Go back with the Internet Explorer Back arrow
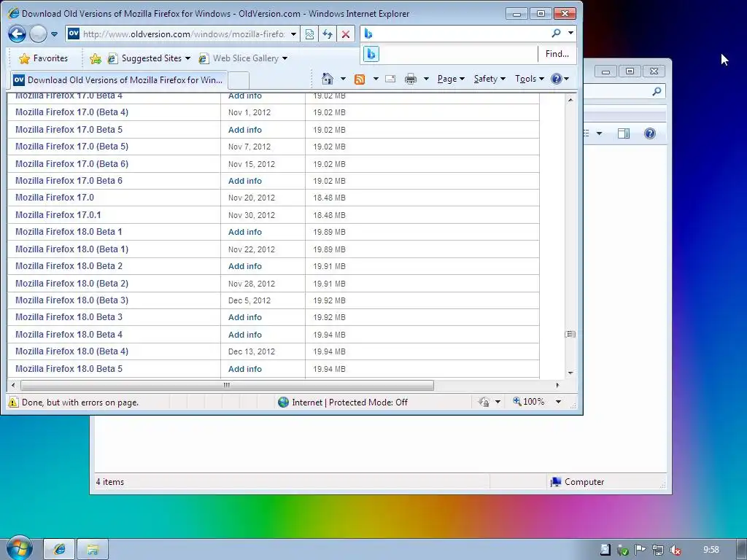Image resolution: width=747 pixels, height=560 pixels. [x=17, y=34]
